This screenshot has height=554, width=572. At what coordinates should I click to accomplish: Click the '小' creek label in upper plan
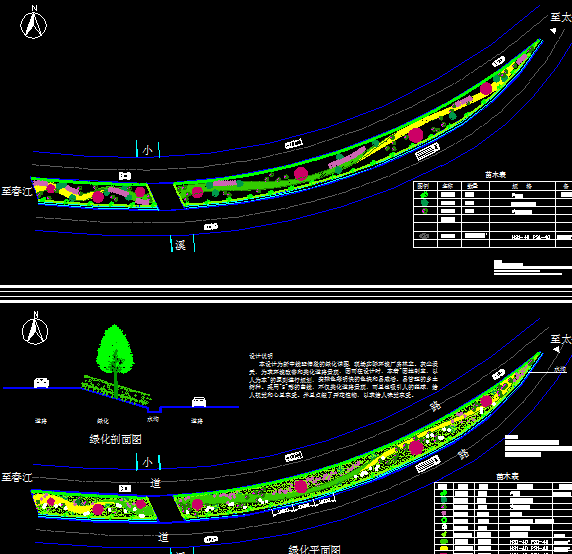[x=147, y=150]
